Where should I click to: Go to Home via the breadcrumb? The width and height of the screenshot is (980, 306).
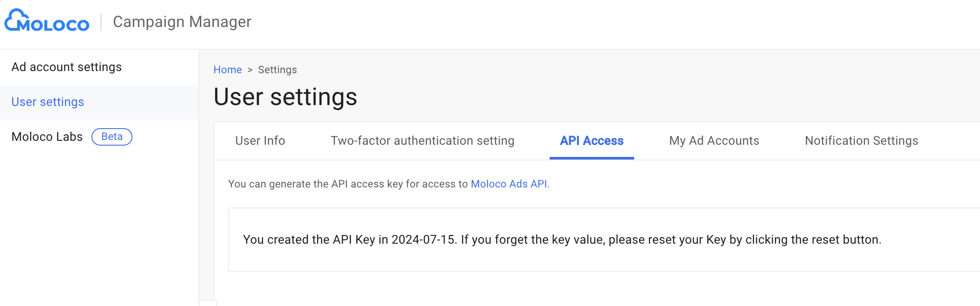(227, 70)
